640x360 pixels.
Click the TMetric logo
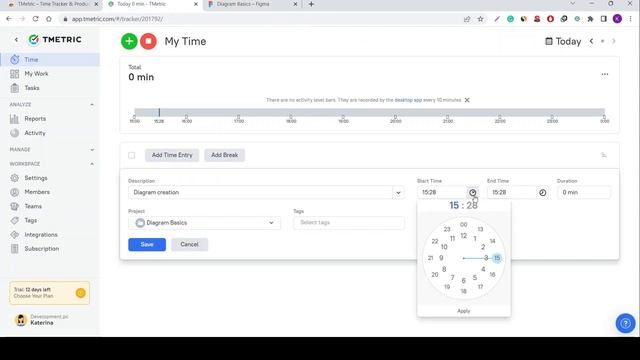[55, 40]
